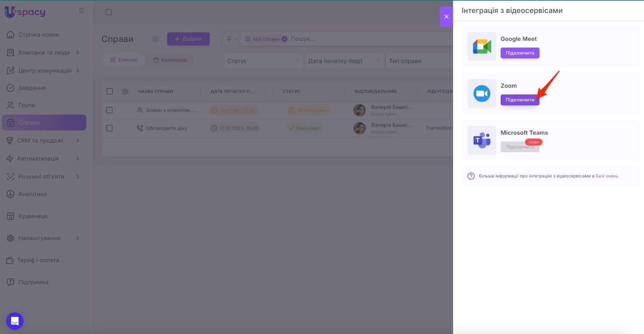Click disabled Підключити for Microsoft Teams
The height and width of the screenshot is (334, 644).
tap(520, 147)
